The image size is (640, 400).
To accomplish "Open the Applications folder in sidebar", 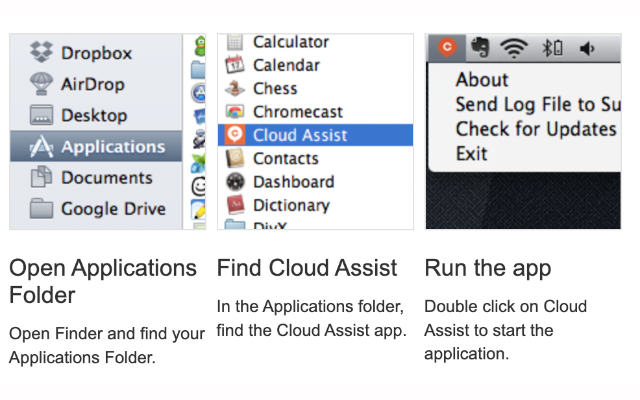I will click(96, 146).
